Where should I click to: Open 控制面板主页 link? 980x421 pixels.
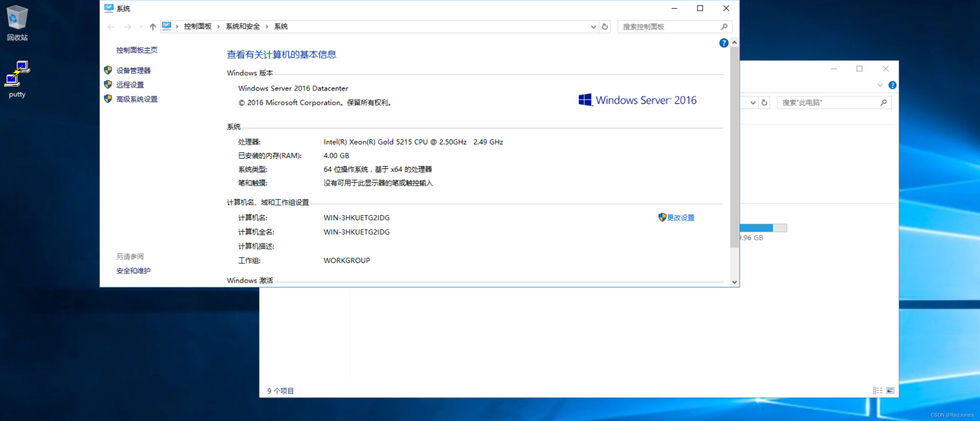(137, 50)
